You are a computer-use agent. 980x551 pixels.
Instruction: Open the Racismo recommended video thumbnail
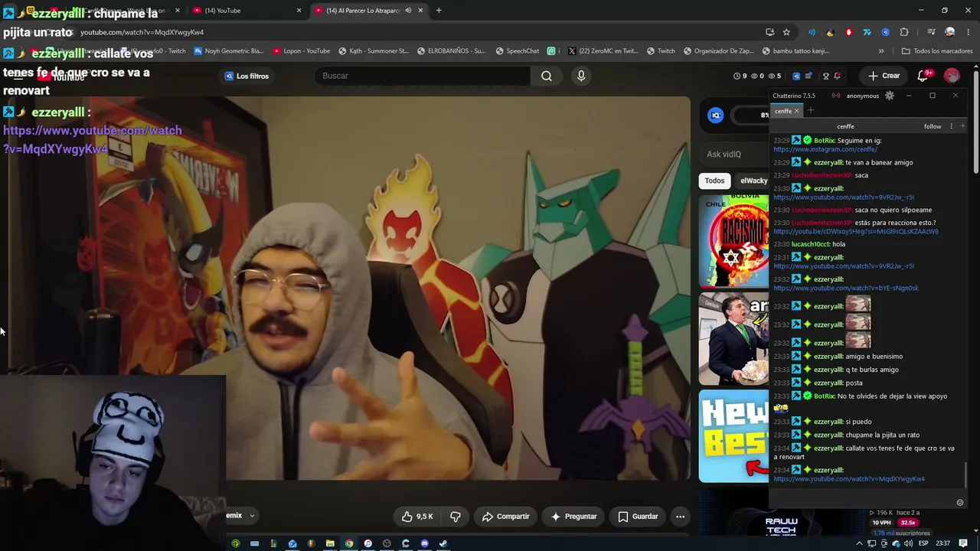(733, 241)
